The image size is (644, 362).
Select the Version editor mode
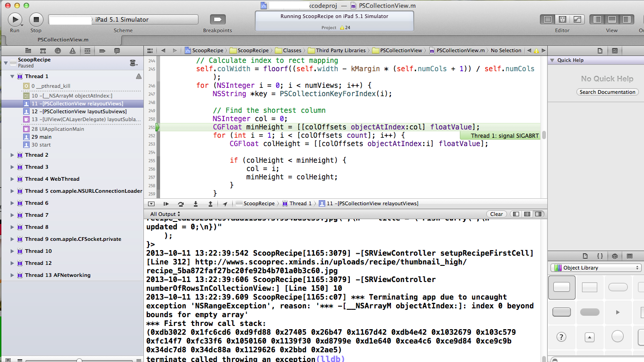tap(577, 19)
